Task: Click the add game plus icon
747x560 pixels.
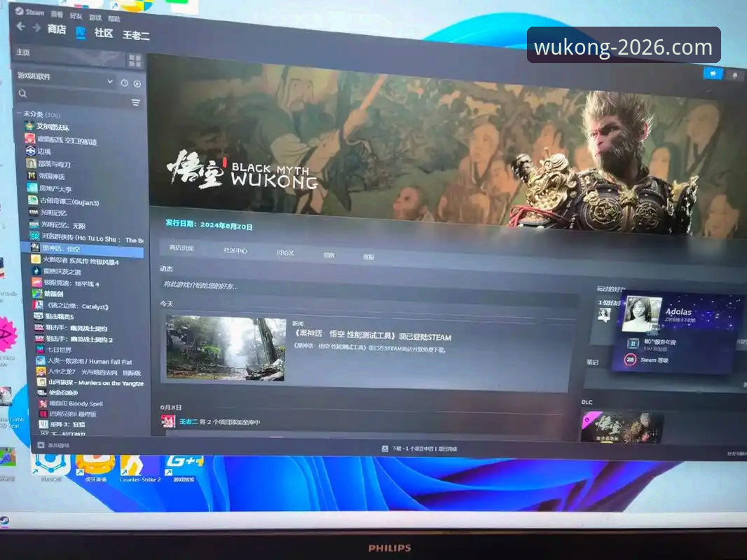Action: coord(41,444)
